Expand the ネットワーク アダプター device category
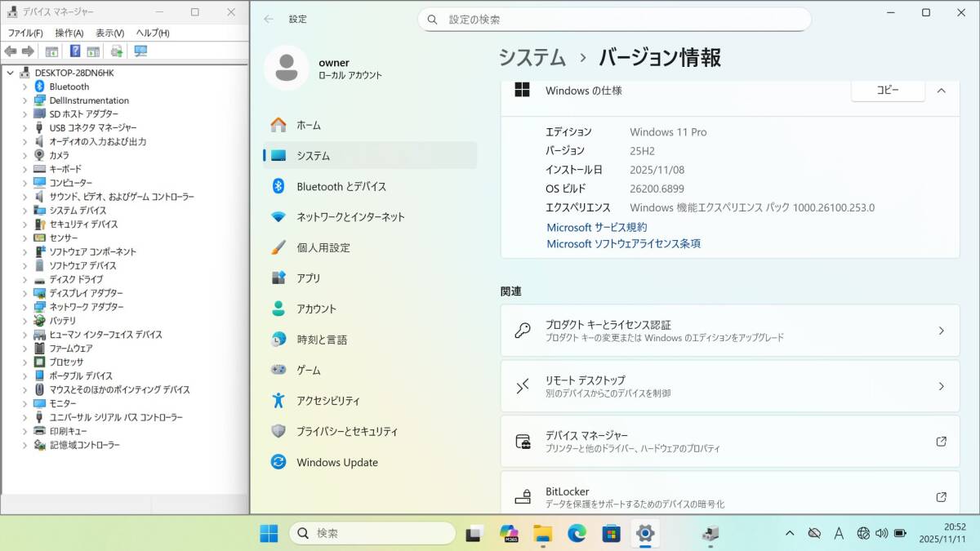980x551 pixels. (x=25, y=307)
